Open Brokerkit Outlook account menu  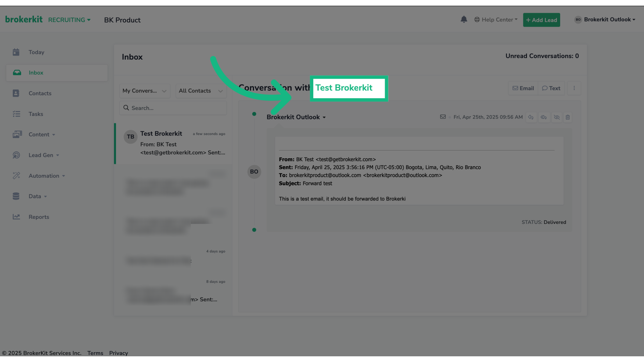point(605,19)
